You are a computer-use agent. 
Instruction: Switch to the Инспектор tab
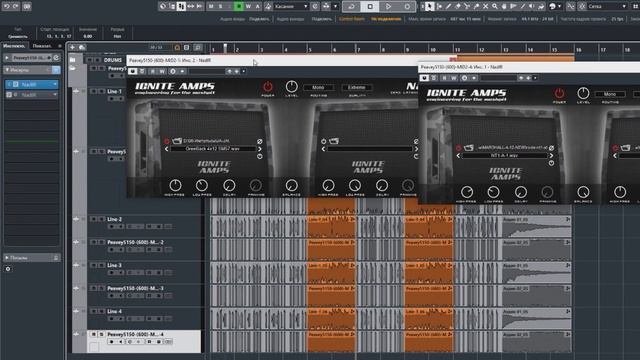15,46
